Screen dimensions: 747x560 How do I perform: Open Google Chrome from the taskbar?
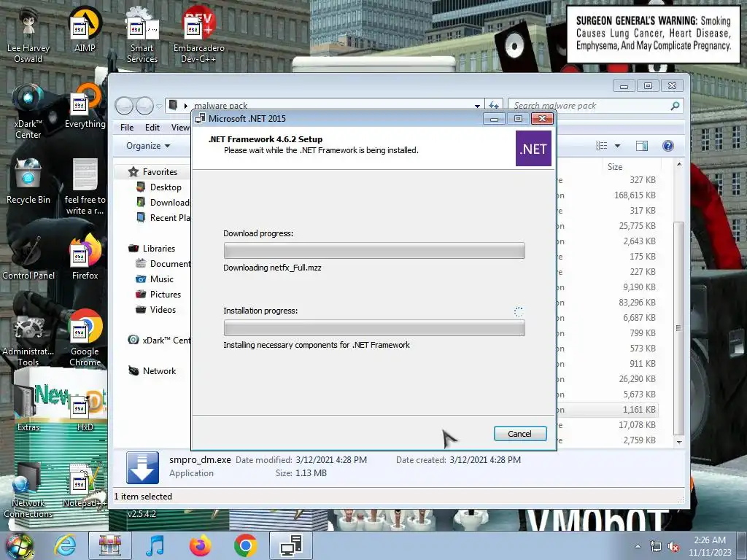(x=245, y=545)
